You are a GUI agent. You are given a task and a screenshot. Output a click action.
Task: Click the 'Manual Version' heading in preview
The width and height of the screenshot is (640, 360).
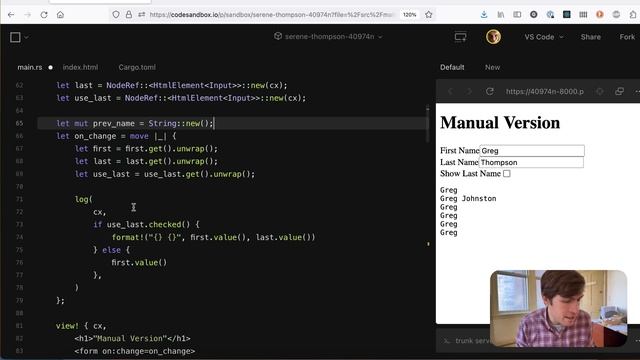pos(500,123)
